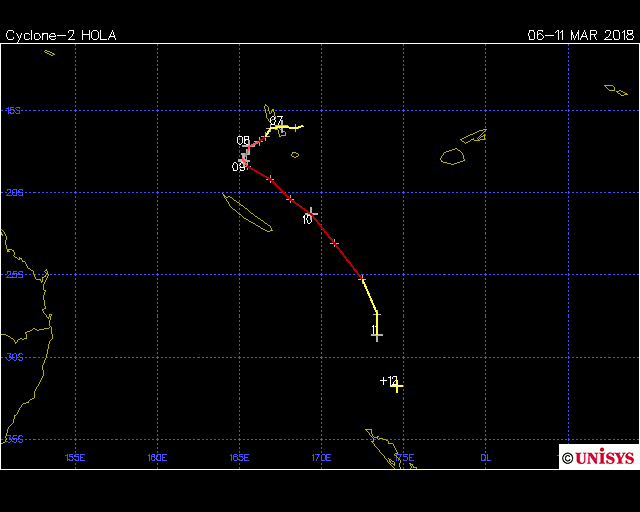Click the 11 track day marker

(x=374, y=330)
